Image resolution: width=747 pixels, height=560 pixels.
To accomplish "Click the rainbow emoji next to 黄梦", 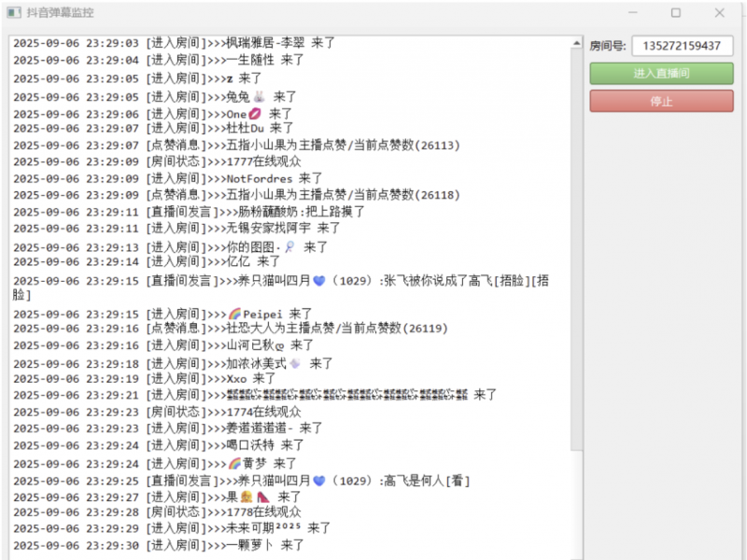I will coord(234,463).
